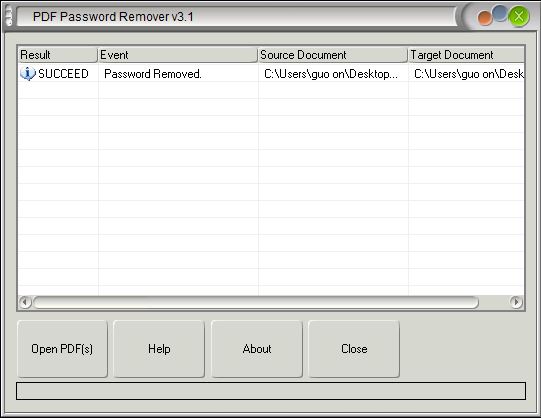Viewport: 541px width, 418px height.
Task: Click the orange circle title bar button
Action: pos(485,18)
